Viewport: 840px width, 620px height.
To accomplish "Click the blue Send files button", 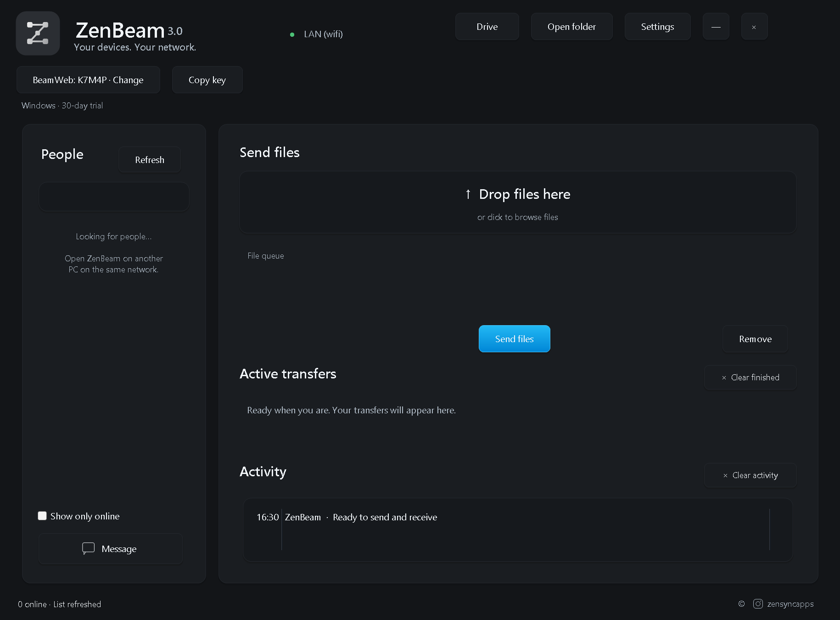I will [514, 339].
